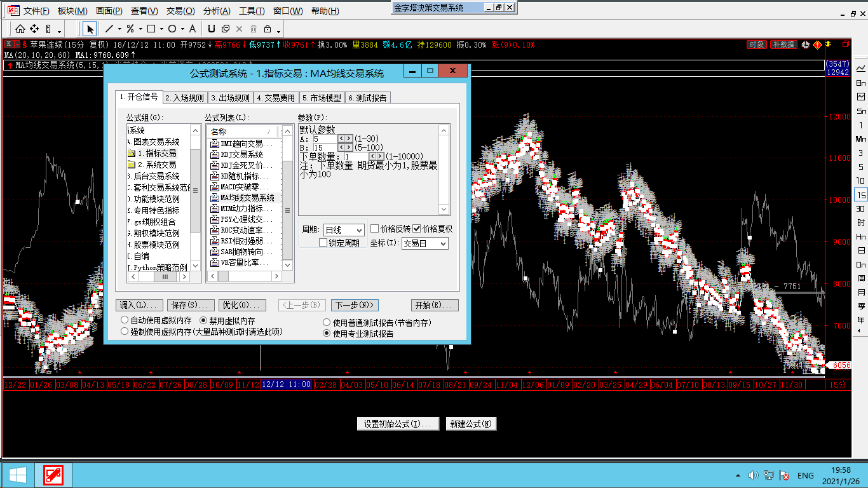Enable the 价格反转 checkbox
Screen dimensions: 868x488
pos(375,229)
